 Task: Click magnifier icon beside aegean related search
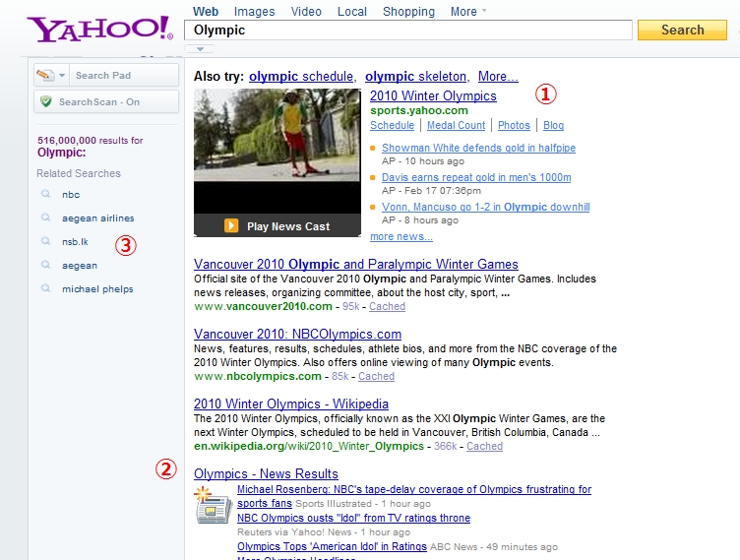(46, 265)
